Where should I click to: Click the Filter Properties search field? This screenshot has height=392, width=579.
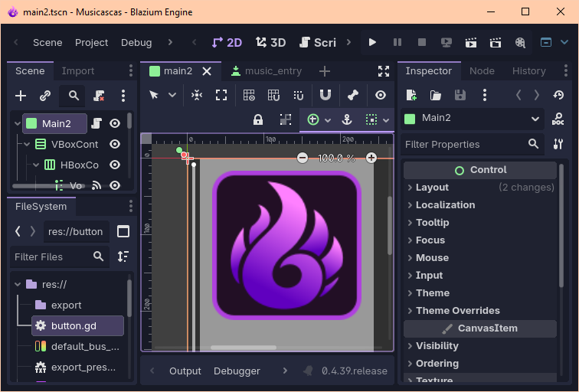coord(473,145)
